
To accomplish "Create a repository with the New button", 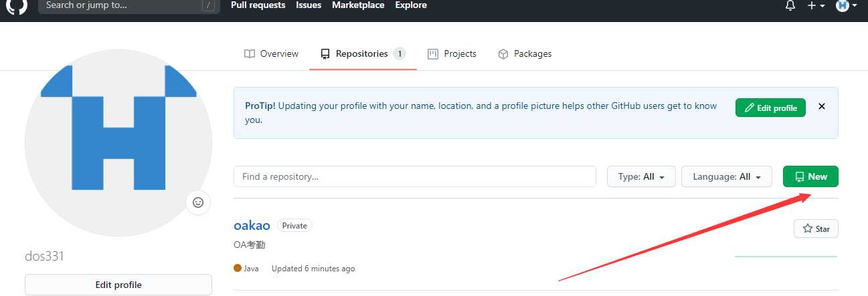I will [x=810, y=176].
